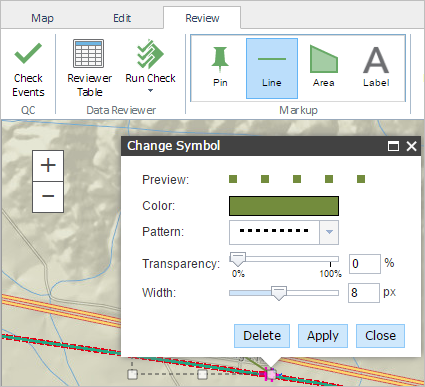
Task: Close the Change Symbol dialog with X
Action: pyautogui.click(x=412, y=146)
